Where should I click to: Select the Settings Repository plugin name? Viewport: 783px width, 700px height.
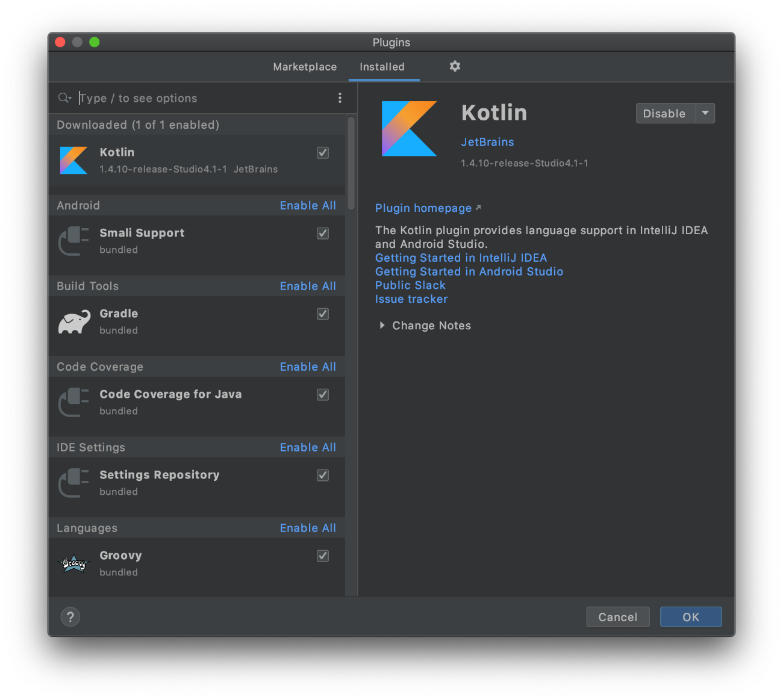(160, 475)
